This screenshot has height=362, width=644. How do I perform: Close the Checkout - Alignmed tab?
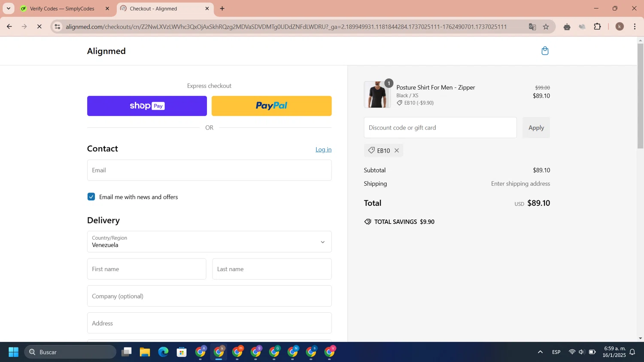(x=207, y=9)
